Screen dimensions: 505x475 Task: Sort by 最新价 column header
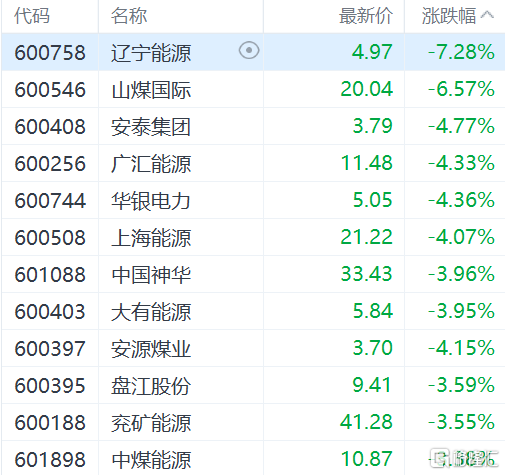click(366, 16)
